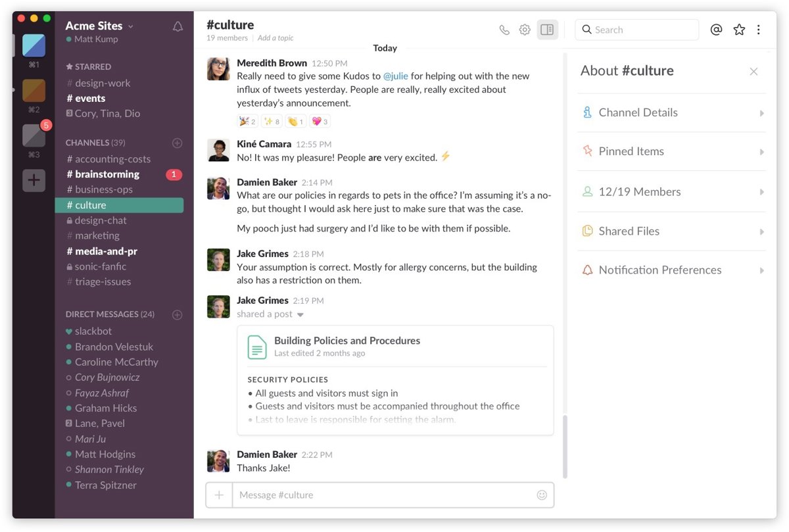789x532 pixels.
Task: Click the plus attachment button beside message input
Action: point(219,495)
